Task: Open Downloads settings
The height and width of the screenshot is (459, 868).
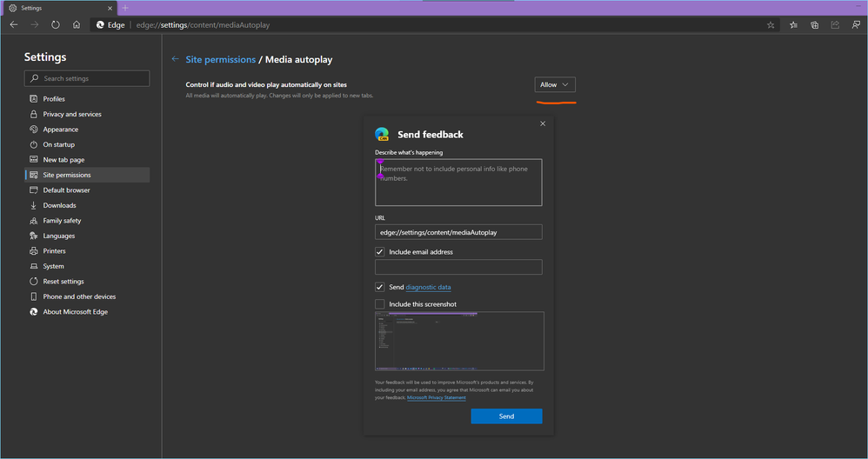Action: point(87,205)
